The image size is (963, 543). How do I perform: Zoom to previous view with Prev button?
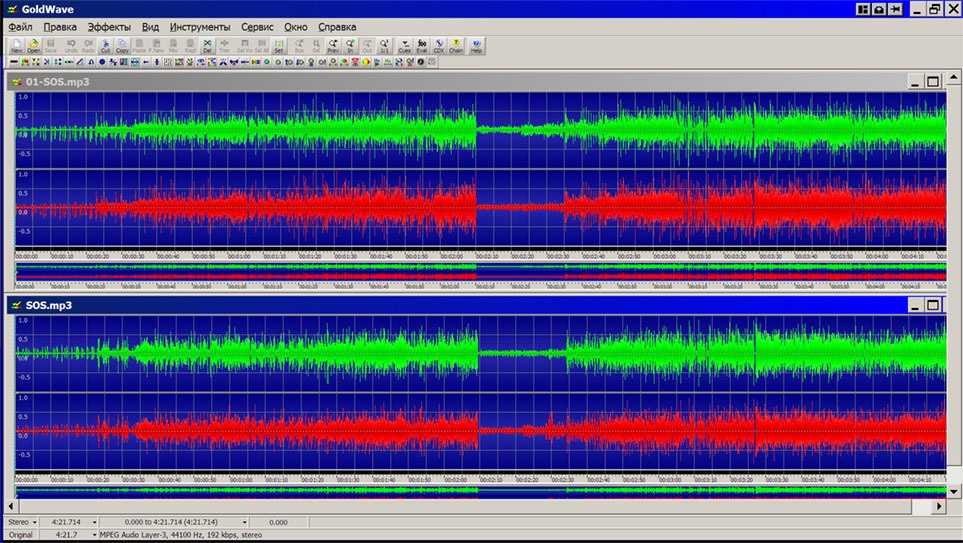pyautogui.click(x=332, y=45)
